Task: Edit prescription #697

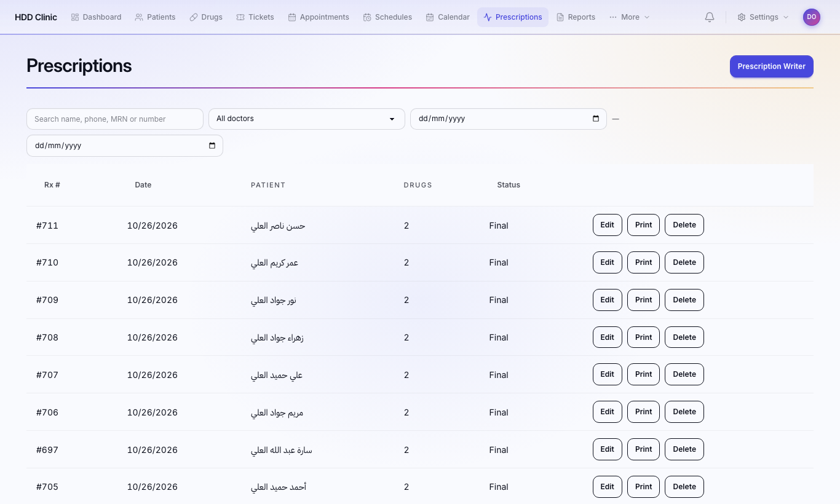Action: [608, 449]
